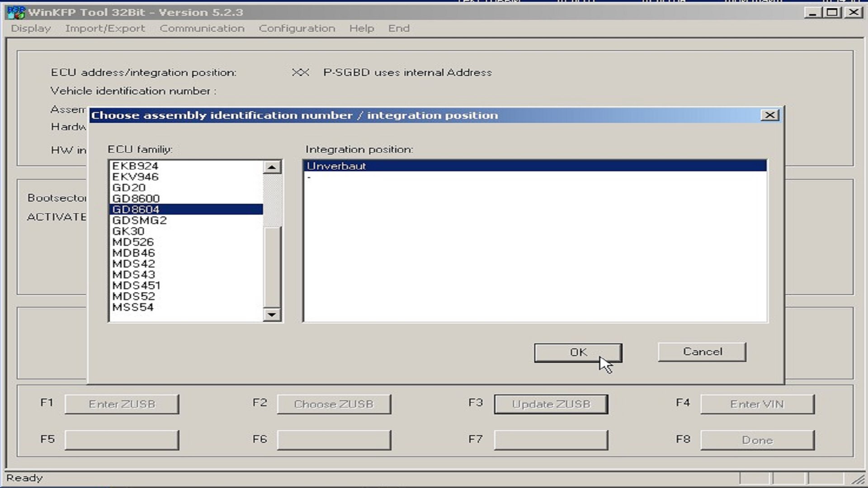Open the Communication menu

coord(202,28)
